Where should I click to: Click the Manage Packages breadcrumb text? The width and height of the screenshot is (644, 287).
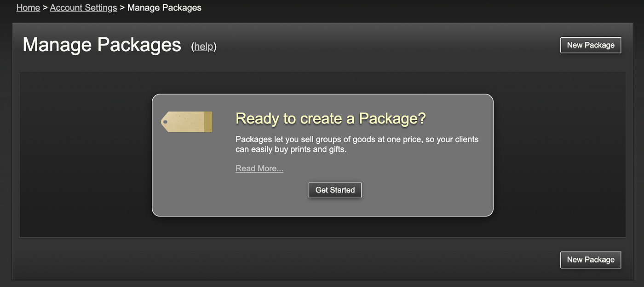(164, 8)
